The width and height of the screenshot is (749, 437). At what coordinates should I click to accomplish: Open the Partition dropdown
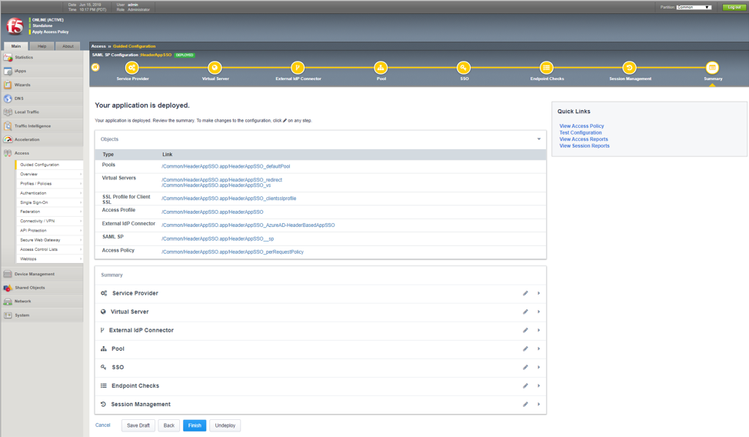click(x=693, y=7)
